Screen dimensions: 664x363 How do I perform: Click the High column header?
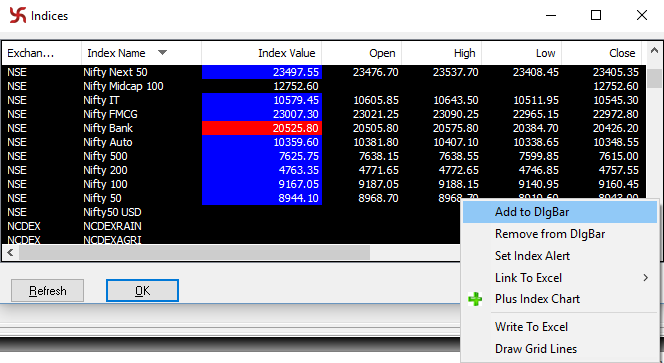[442, 53]
